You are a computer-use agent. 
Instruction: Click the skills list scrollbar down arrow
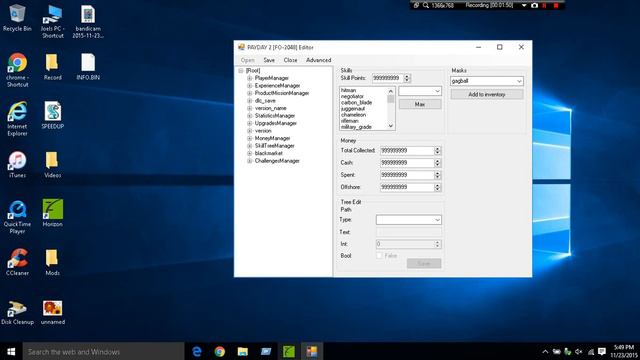click(x=391, y=126)
